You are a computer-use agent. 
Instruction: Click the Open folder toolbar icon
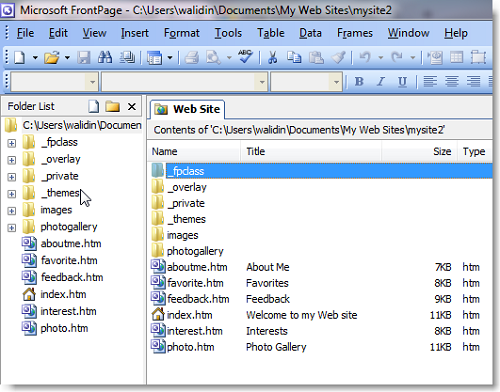pyautogui.click(x=52, y=58)
